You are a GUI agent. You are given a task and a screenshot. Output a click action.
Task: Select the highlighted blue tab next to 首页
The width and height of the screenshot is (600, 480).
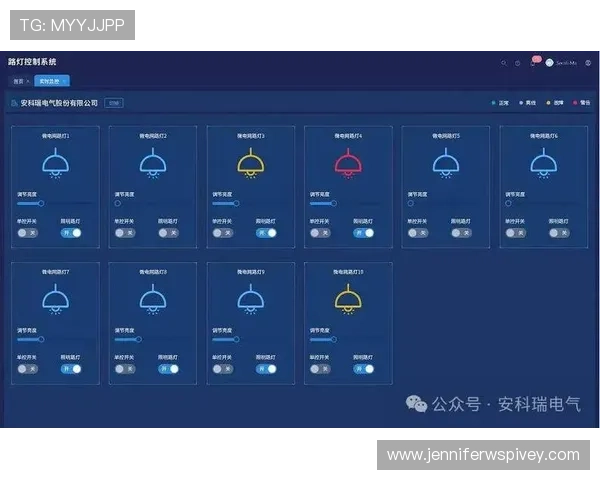tap(50, 81)
